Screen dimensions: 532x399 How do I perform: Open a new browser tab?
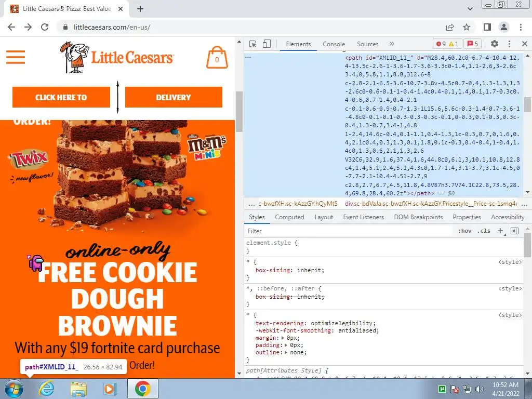coord(140,9)
